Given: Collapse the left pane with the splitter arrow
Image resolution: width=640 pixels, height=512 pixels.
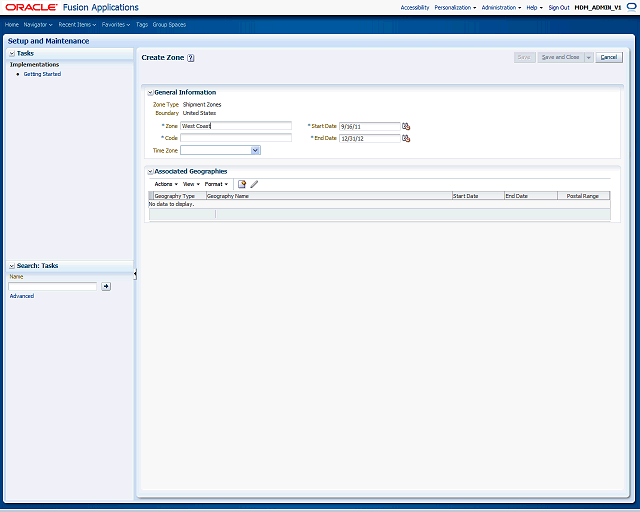Looking at the screenshot, I should click(135, 274).
